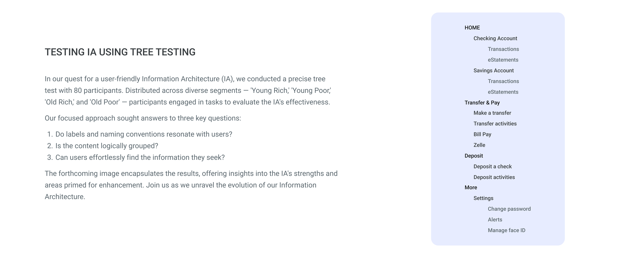The height and width of the screenshot is (258, 644).
Task: Open Transactions under Checking Account
Action: click(x=503, y=49)
